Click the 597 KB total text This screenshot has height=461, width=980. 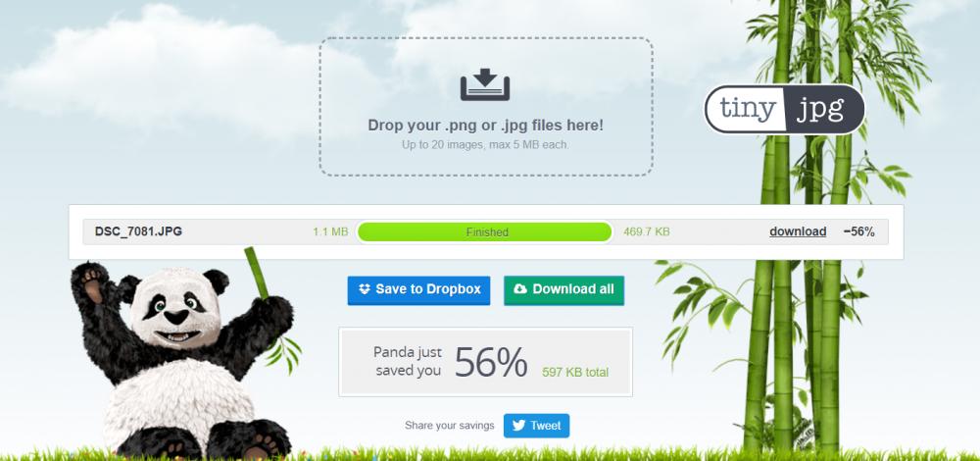click(575, 372)
